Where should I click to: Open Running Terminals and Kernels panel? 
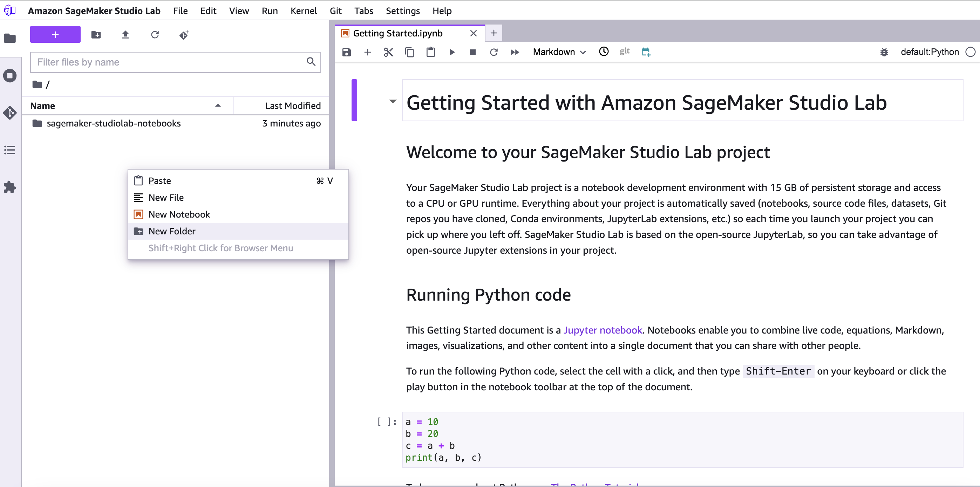(x=10, y=76)
